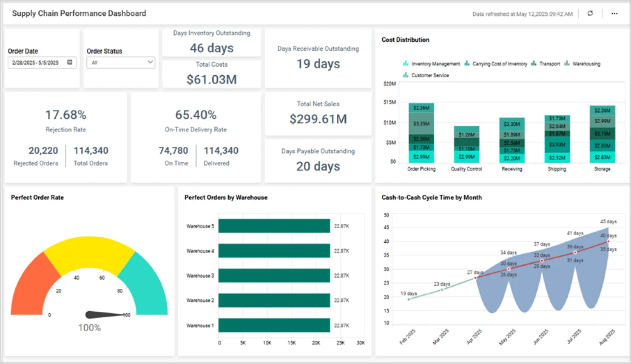Click the 20 days payable outstanding value

(318, 166)
